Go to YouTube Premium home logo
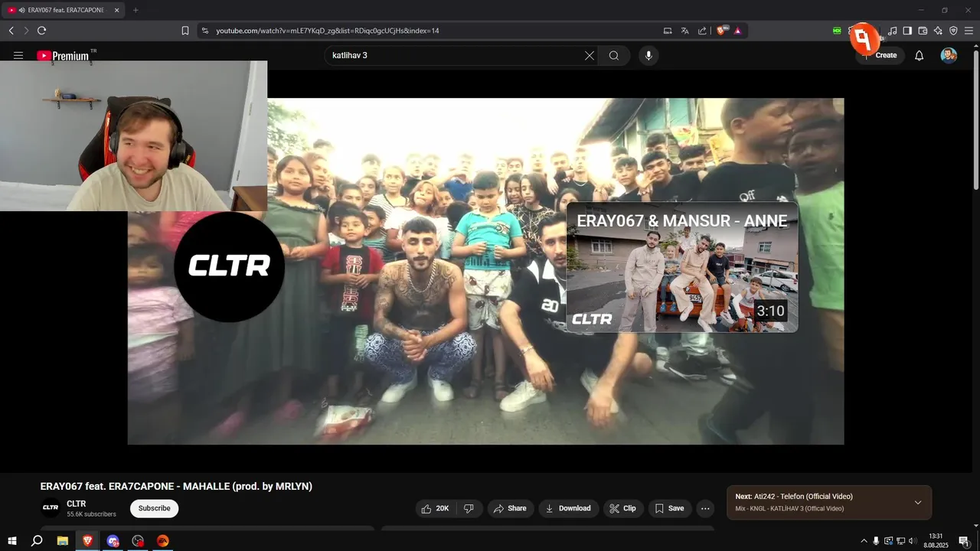This screenshot has width=980, height=551. coord(63,56)
